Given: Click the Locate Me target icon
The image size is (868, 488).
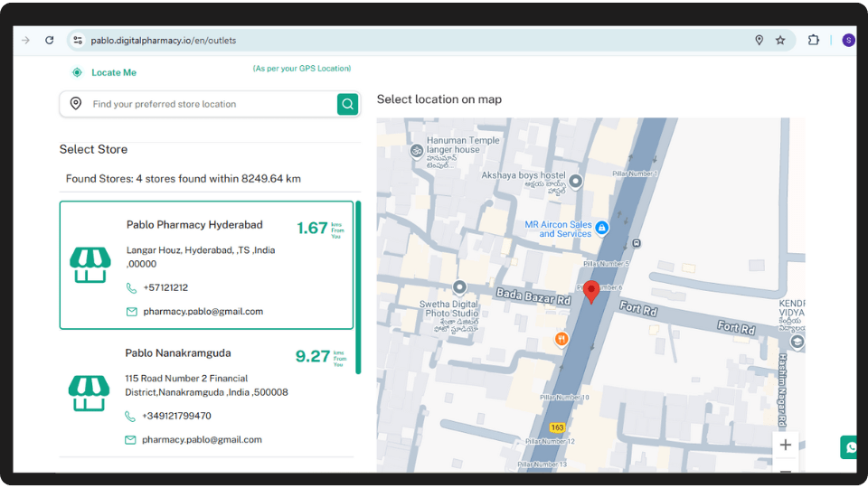Looking at the screenshot, I should click(x=77, y=72).
